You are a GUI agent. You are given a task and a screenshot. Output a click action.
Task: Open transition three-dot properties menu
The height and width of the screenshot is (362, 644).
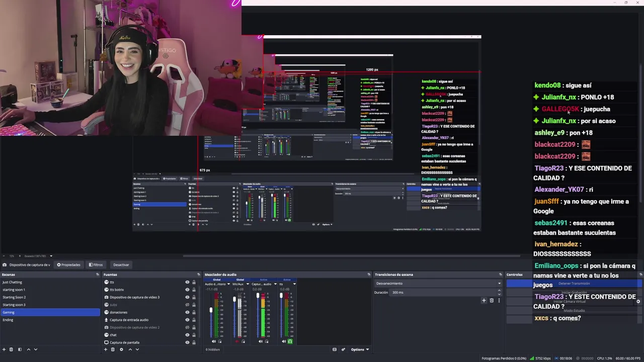point(499,301)
